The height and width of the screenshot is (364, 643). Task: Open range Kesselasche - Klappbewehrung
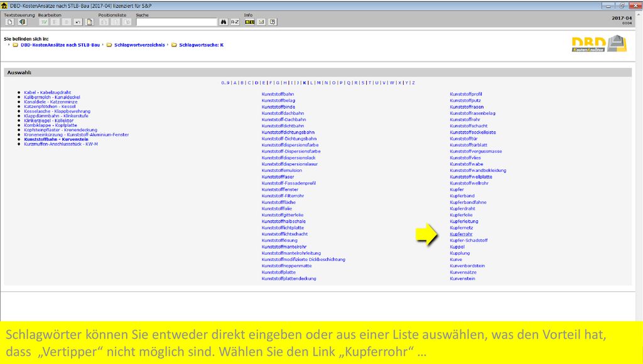(x=57, y=112)
